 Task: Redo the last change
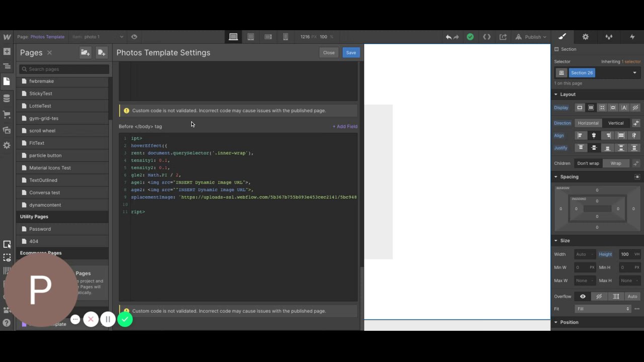(456, 37)
